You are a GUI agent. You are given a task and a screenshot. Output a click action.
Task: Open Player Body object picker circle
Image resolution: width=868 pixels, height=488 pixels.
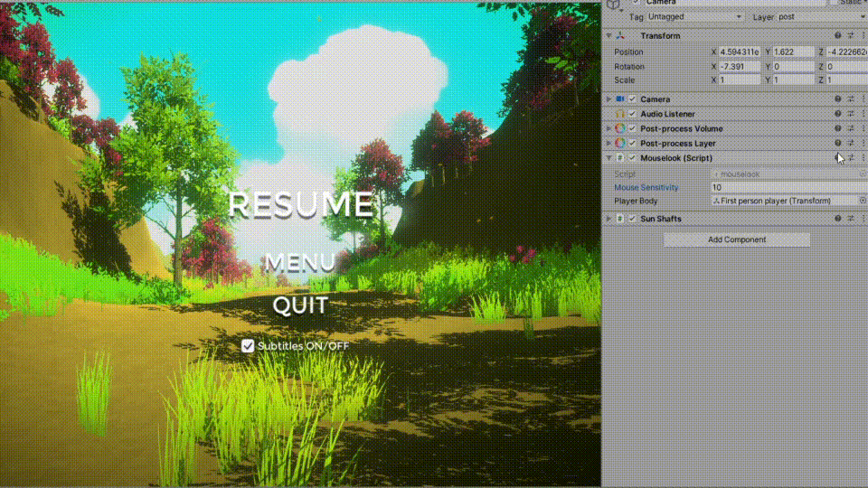(863, 201)
